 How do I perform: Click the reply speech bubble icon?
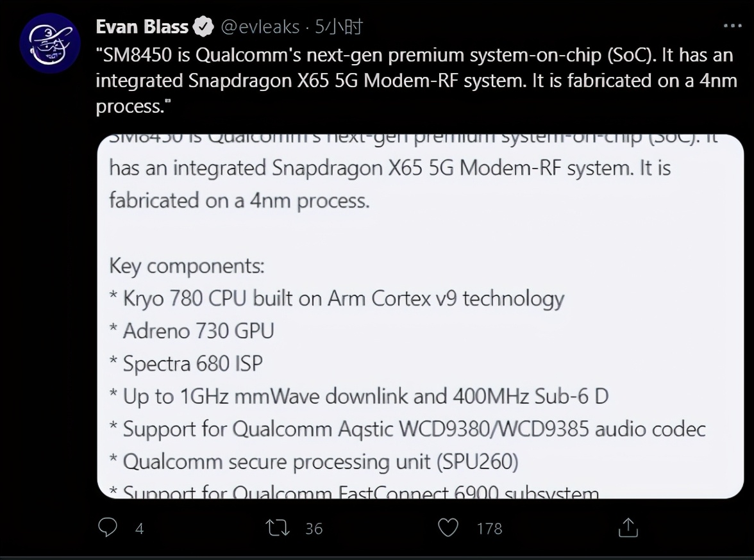(107, 527)
